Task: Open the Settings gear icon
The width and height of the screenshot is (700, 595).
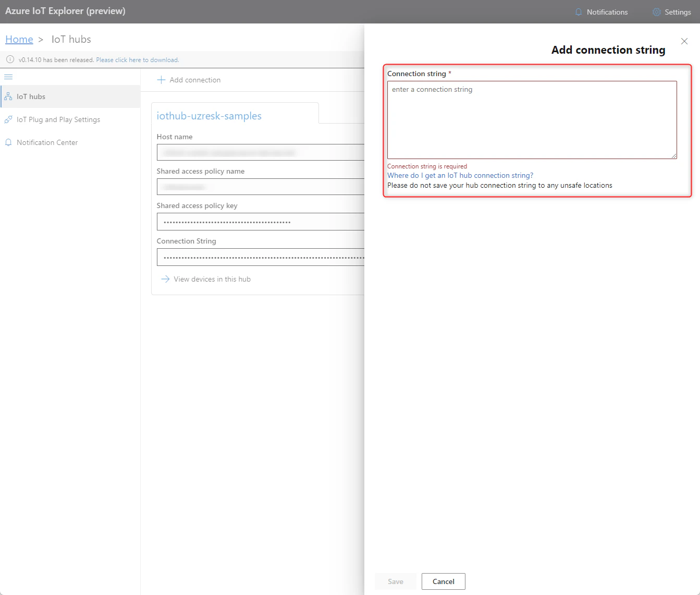Action: [657, 12]
